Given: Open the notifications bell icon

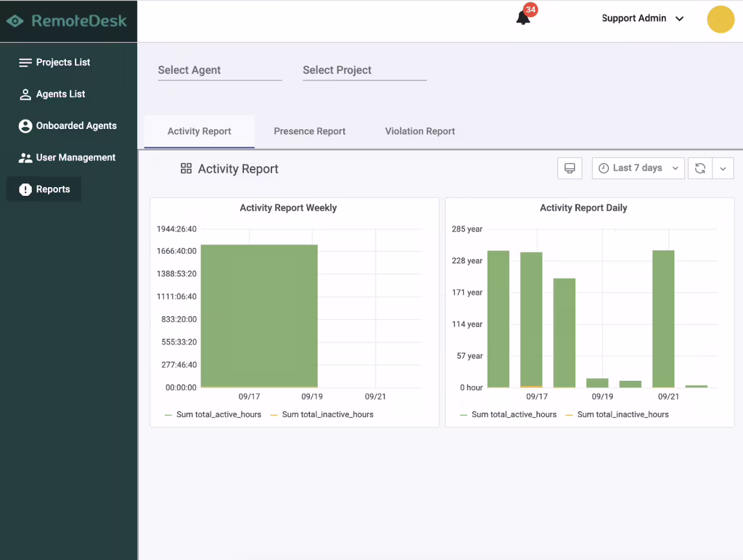Looking at the screenshot, I should coord(522,18).
